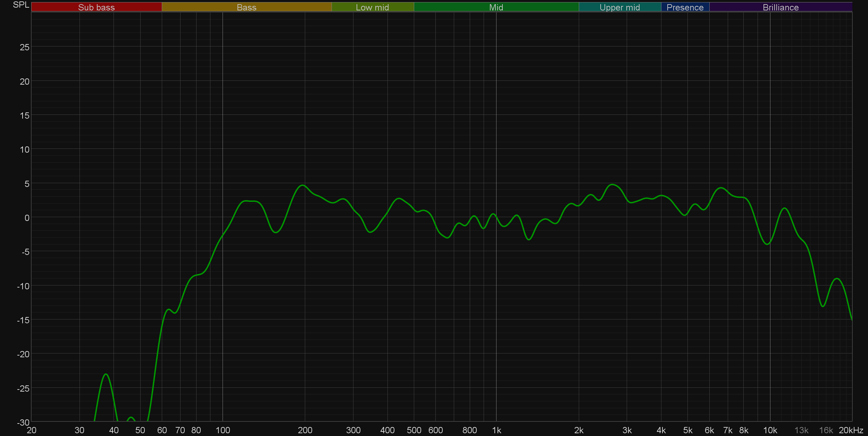The image size is (868, 436).
Task: Click the small curve peak near 40 Hz
Action: click(106, 374)
